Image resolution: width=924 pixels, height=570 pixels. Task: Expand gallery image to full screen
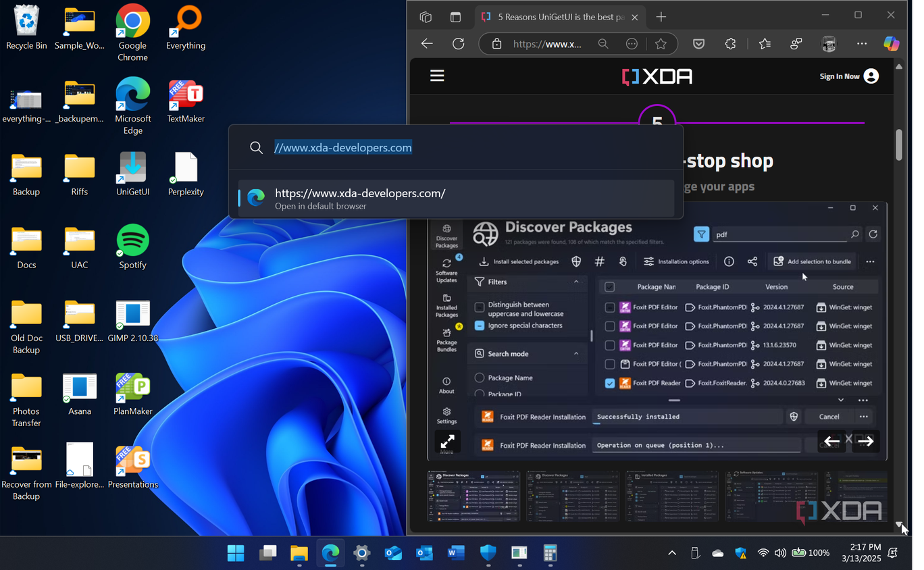448,442
